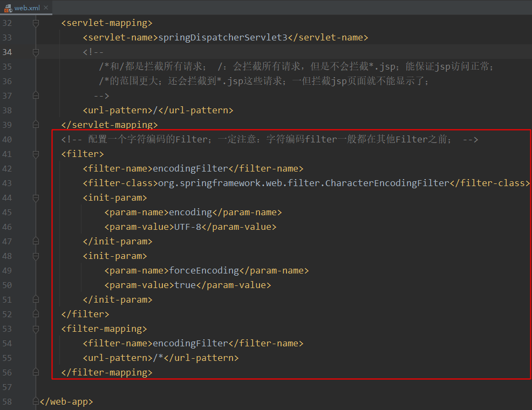Collapse the filter element on line 41

[x=36, y=154]
